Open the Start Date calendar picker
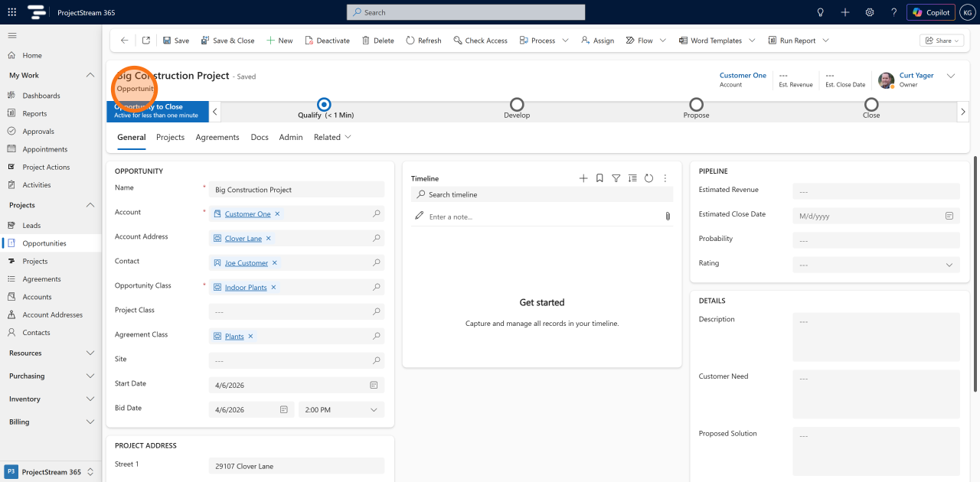 pyautogui.click(x=374, y=385)
